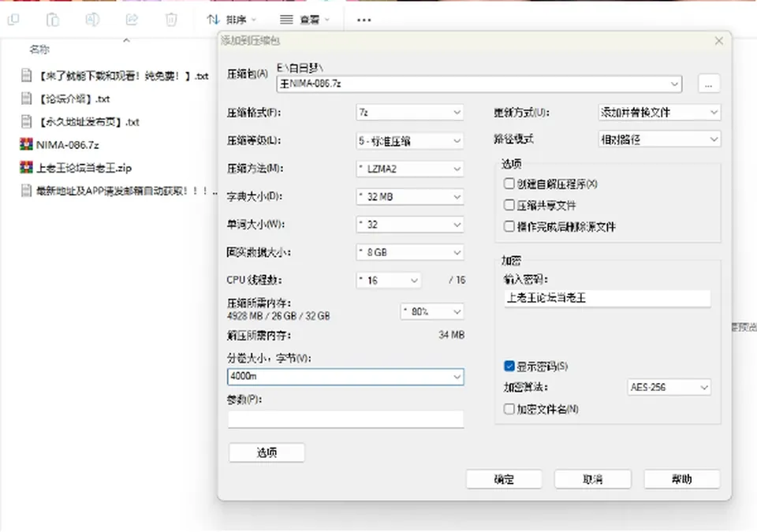Click the 参数(P) parameters input field
The height and width of the screenshot is (532, 757).
(345, 419)
